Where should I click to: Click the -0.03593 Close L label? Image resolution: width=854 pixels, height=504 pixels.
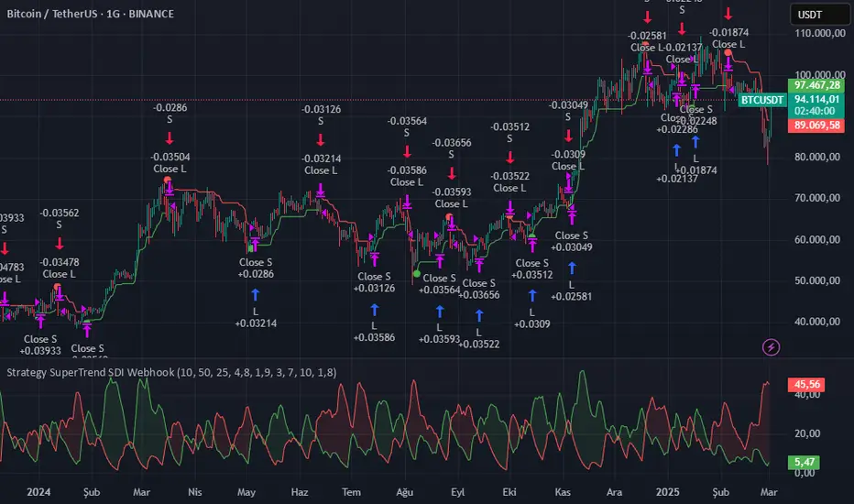(x=452, y=198)
